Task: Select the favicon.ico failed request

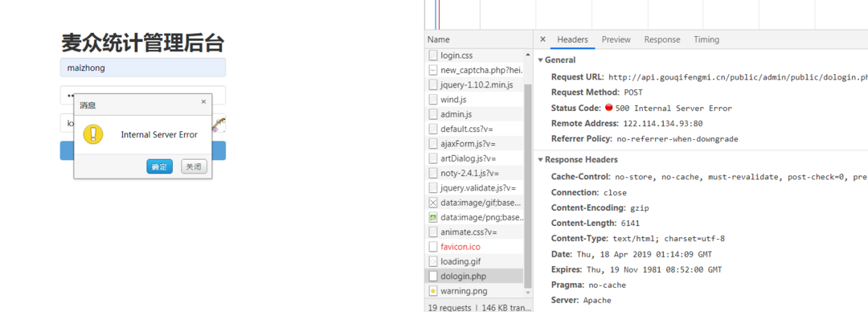Action: pyautogui.click(x=474, y=247)
